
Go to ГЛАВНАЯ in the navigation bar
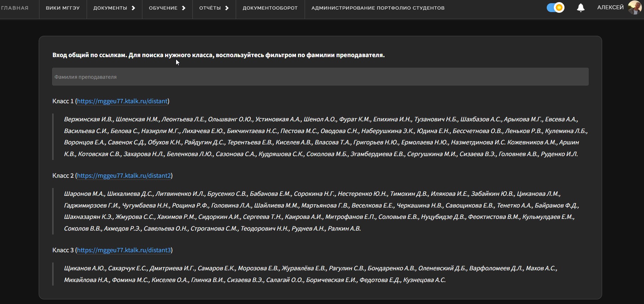[x=15, y=8]
